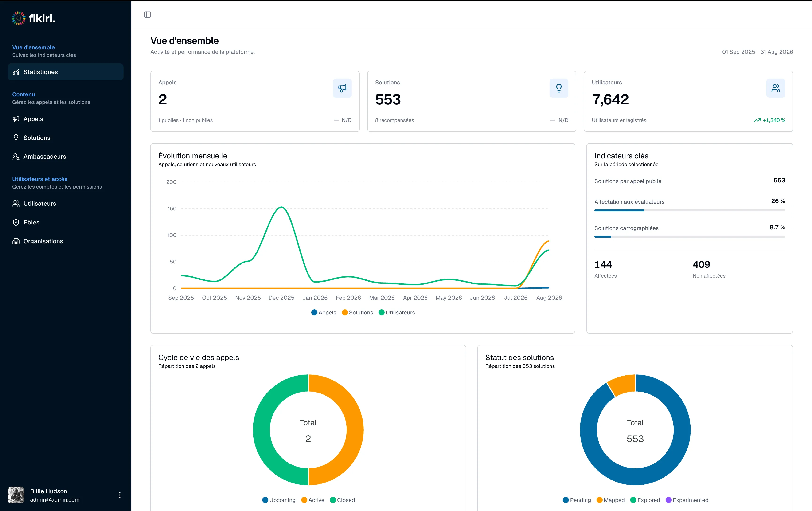
Task: Click 'Utilisateurs enregistrés' text
Action: coord(619,120)
